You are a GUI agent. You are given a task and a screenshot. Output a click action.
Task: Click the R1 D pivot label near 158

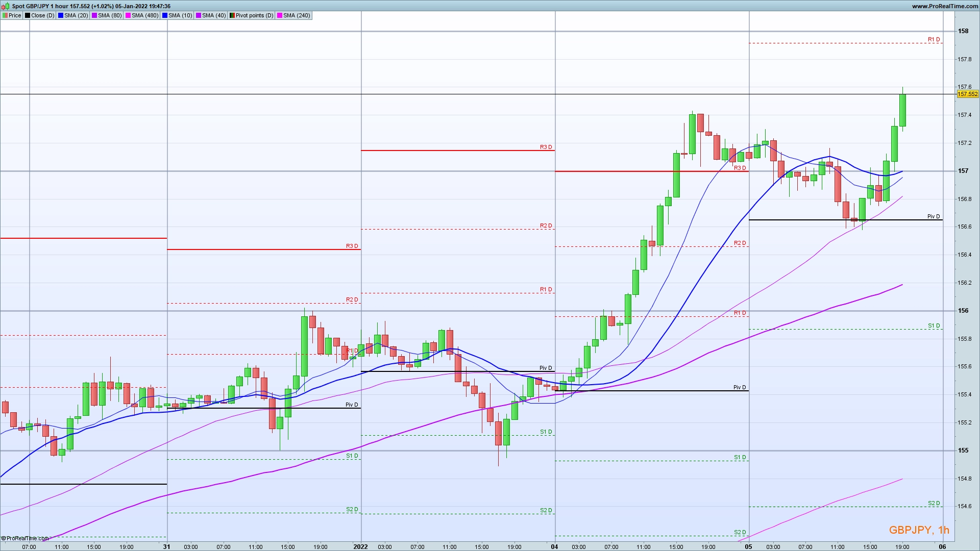point(934,39)
